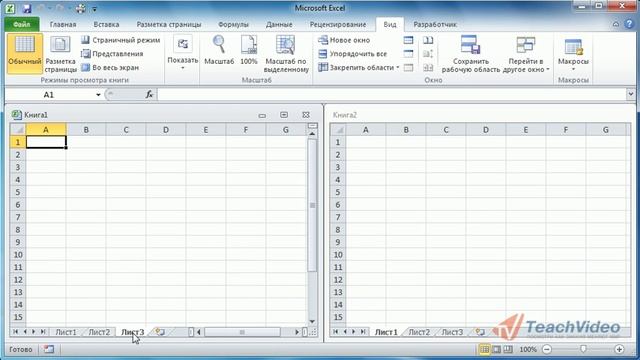Click the insert function fx button
The width and height of the screenshot is (640, 360).
click(x=149, y=95)
